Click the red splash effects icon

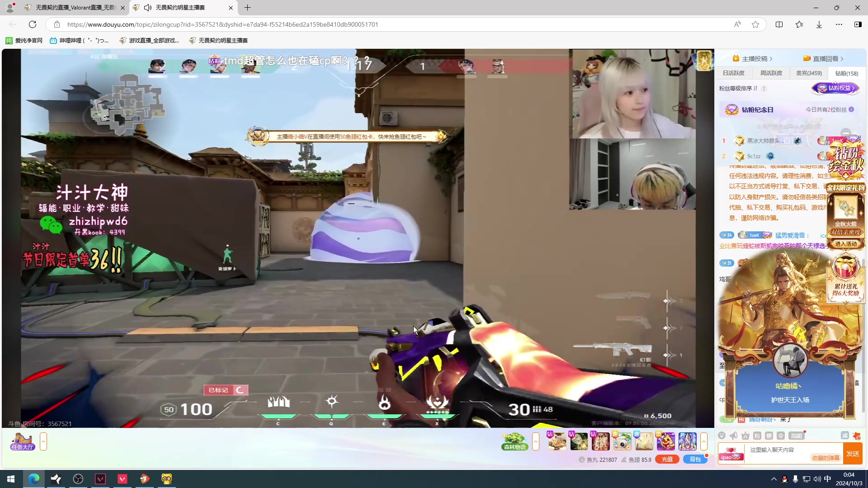857,436
